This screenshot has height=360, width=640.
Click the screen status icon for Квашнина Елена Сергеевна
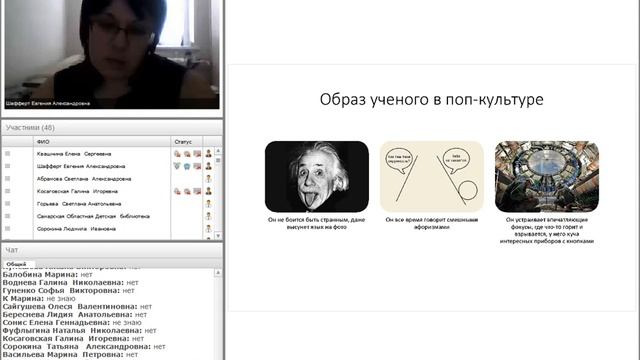tap(197, 154)
